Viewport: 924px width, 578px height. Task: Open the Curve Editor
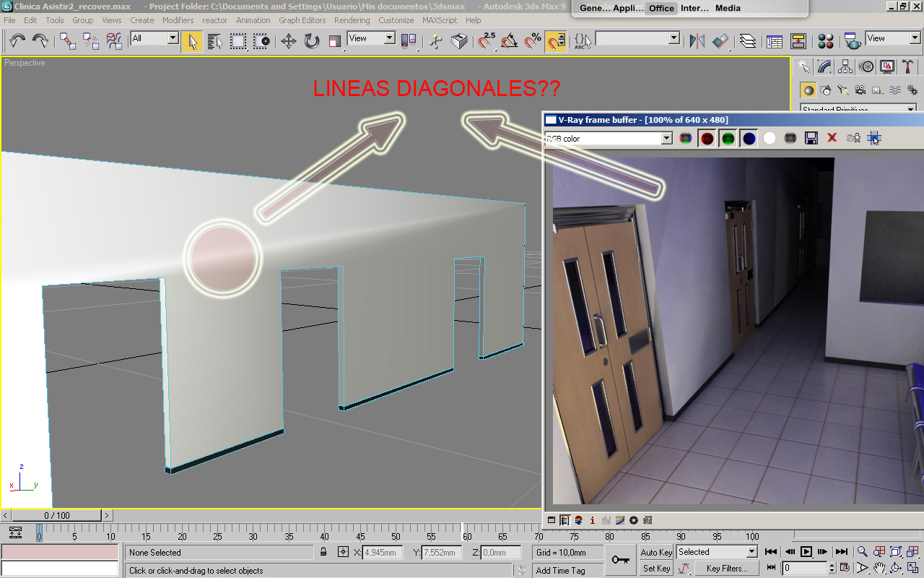pos(775,40)
